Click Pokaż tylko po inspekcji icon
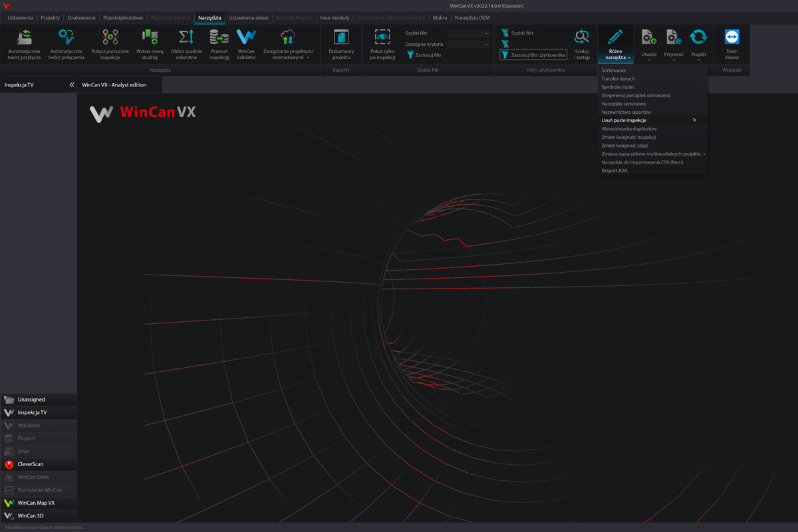Viewport: 798px width, 532px height. 382,37
